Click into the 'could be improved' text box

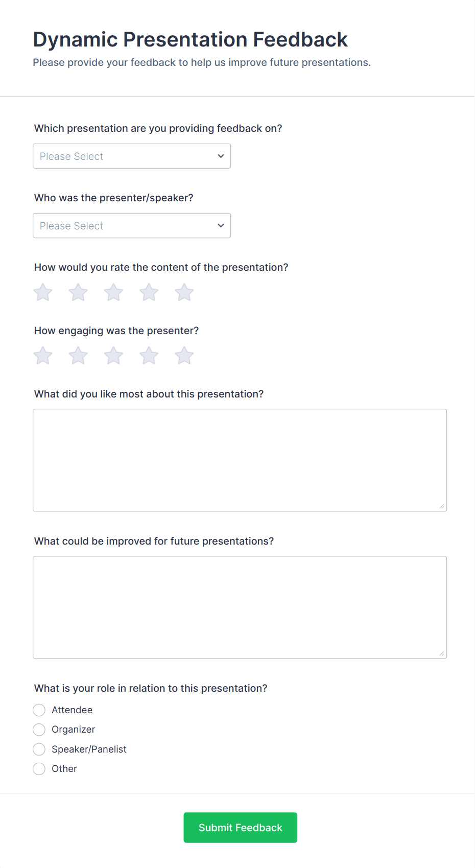point(240,607)
